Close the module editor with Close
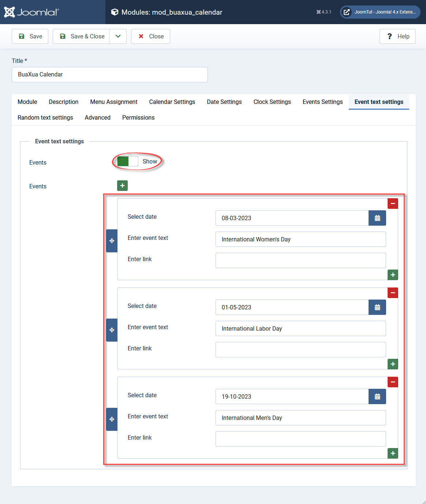The height and width of the screenshot is (504, 426). (x=150, y=36)
